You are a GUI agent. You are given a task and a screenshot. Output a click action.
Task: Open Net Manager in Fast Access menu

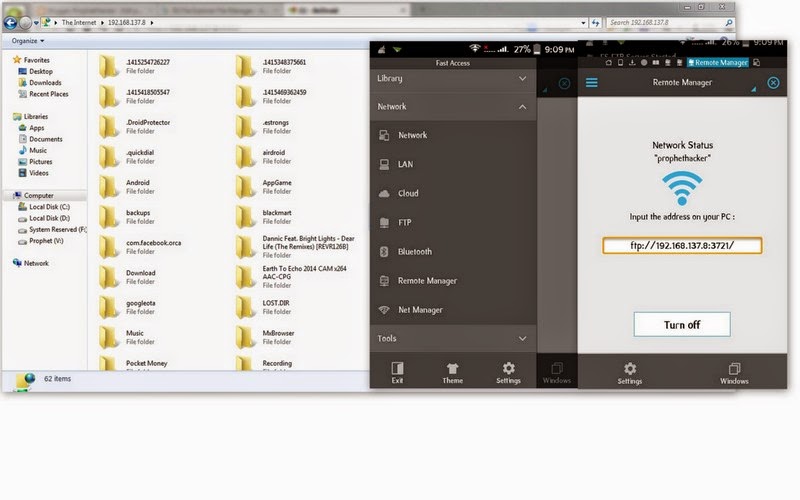coord(453,310)
